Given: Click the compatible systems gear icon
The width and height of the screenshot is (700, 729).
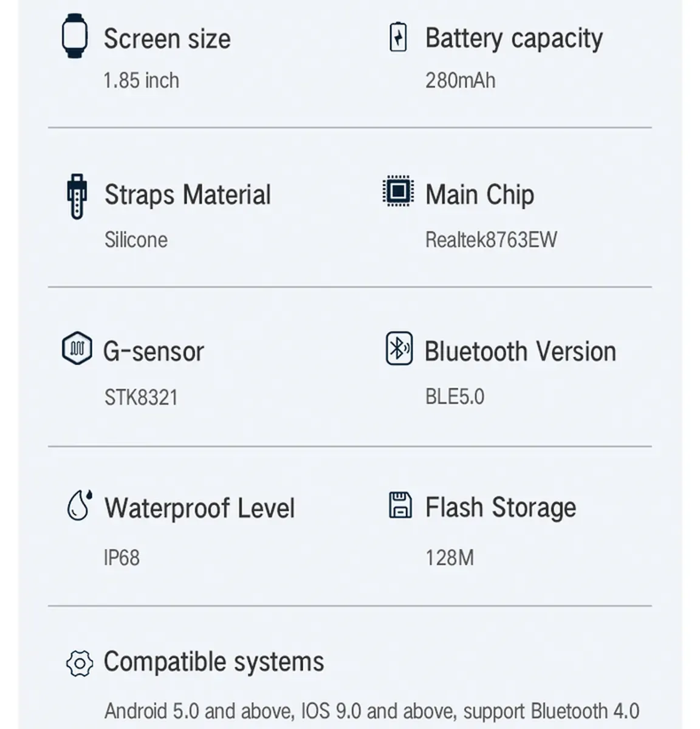Looking at the screenshot, I should click(80, 663).
